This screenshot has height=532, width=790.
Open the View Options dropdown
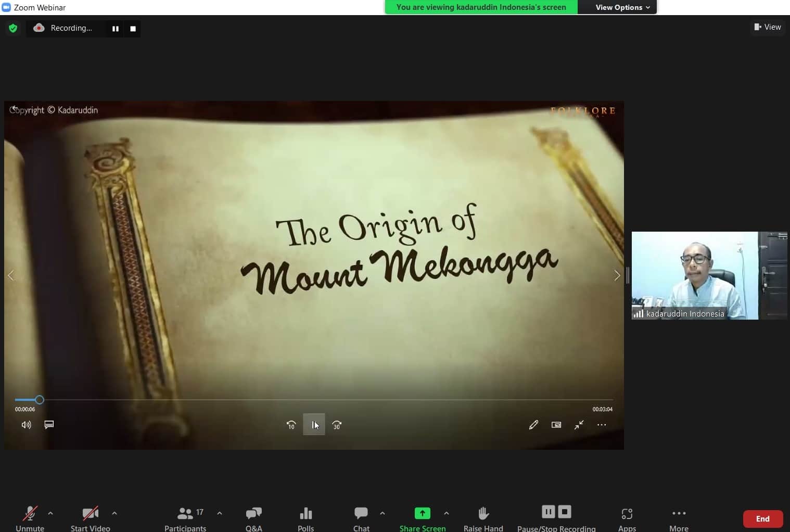pos(622,7)
